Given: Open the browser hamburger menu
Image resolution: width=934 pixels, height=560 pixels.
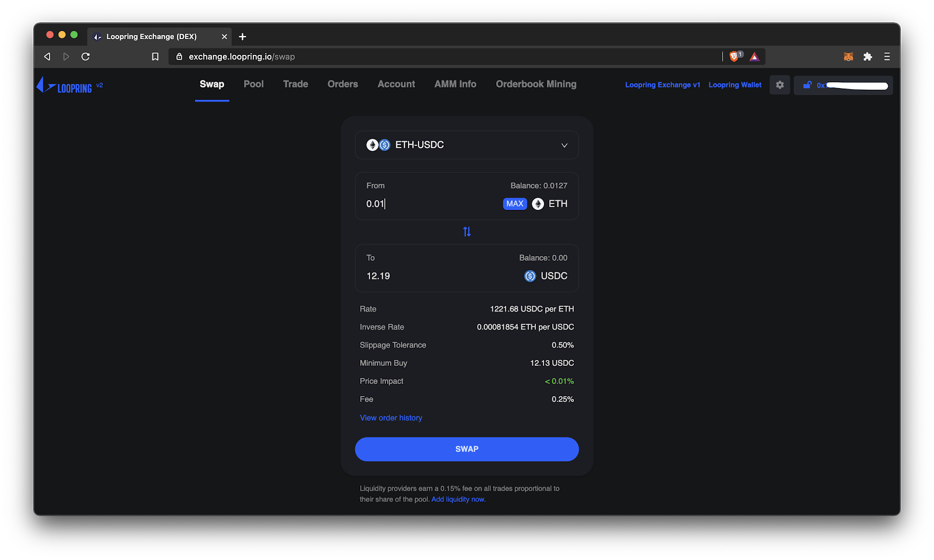Looking at the screenshot, I should click(x=887, y=57).
